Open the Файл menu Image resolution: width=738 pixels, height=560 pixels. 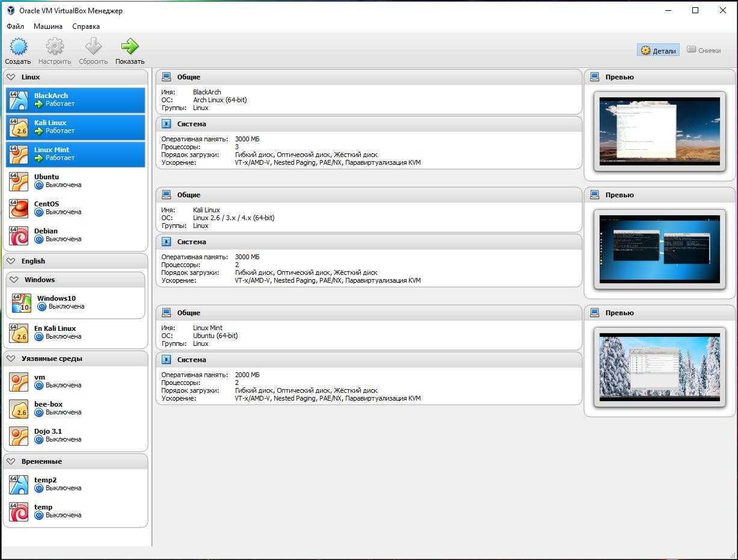(15, 26)
